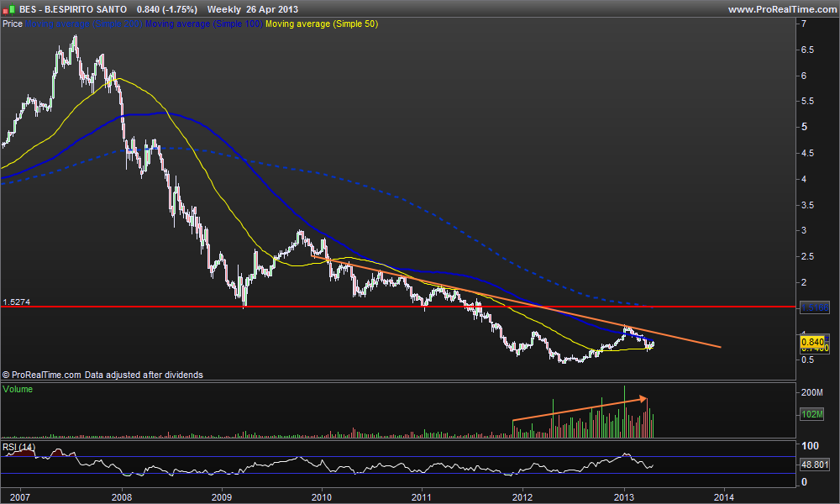This screenshot has height=504, width=840.
Task: Click the 2013 time axis label
Action: coord(623,497)
